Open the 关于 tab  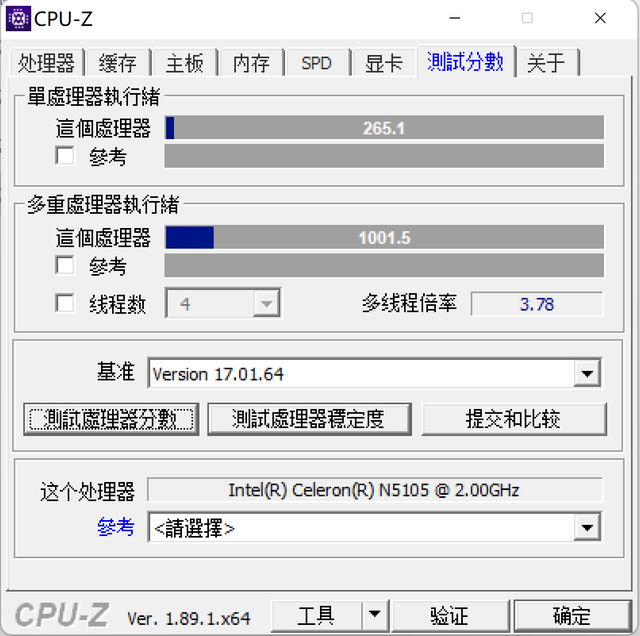[x=547, y=63]
